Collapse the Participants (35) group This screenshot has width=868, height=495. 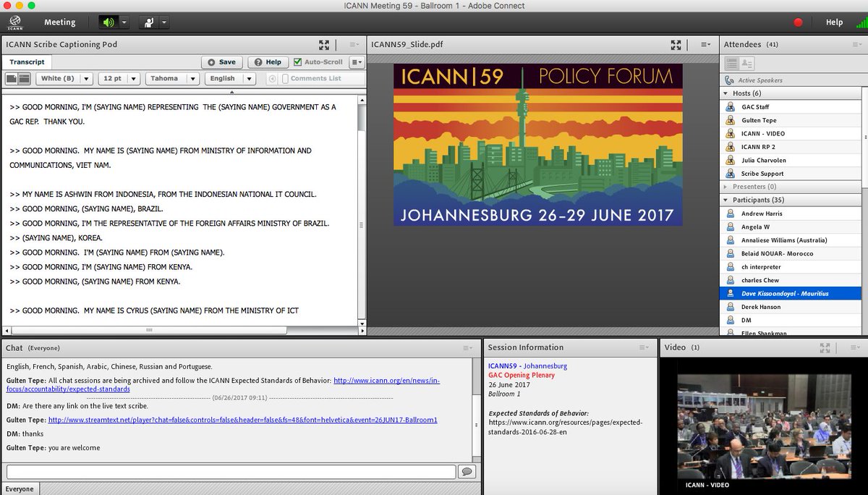click(726, 200)
